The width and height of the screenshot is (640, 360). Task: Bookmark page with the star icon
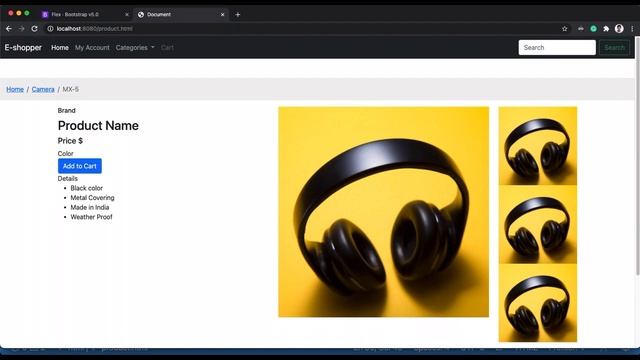pyautogui.click(x=564, y=29)
